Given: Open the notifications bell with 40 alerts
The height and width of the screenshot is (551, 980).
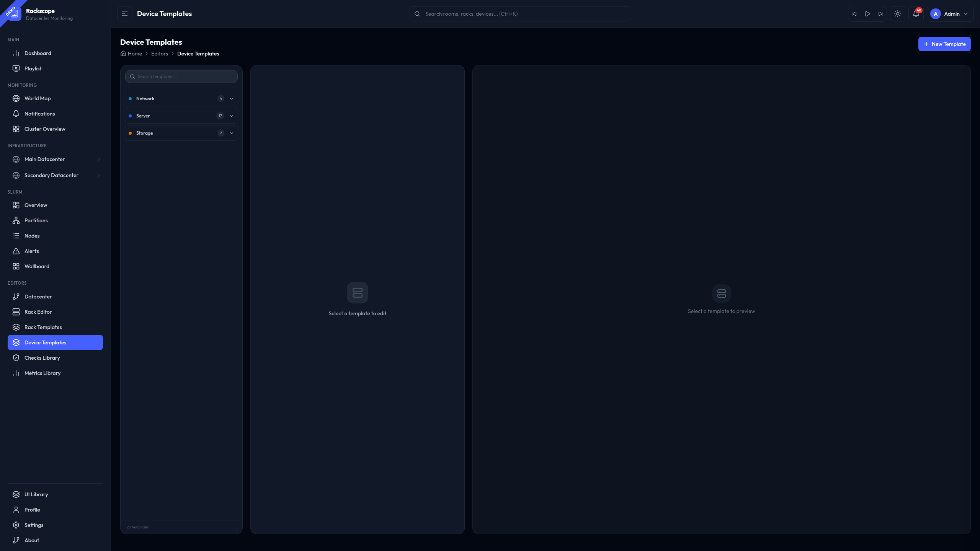Looking at the screenshot, I should tap(915, 13).
